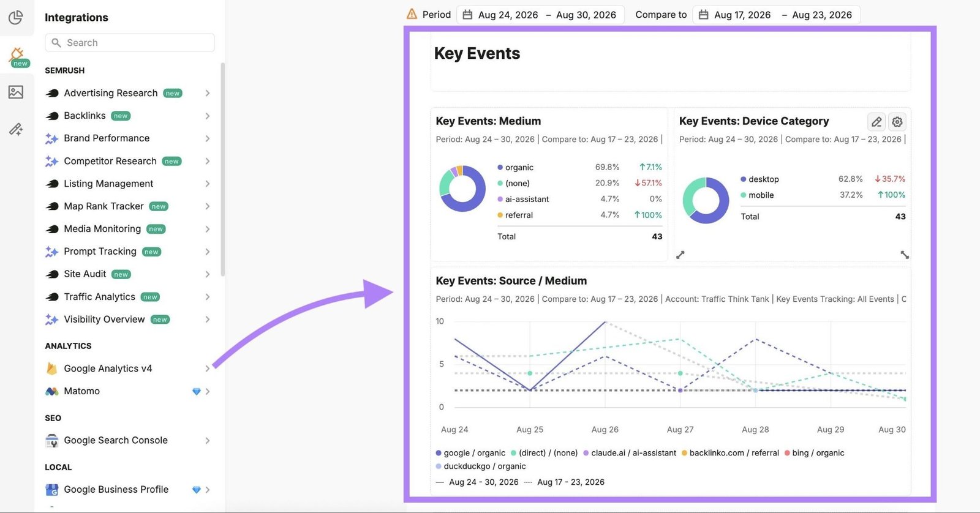Click the Semrush icon beside Listing Management
The image size is (980, 513).
coord(52,184)
